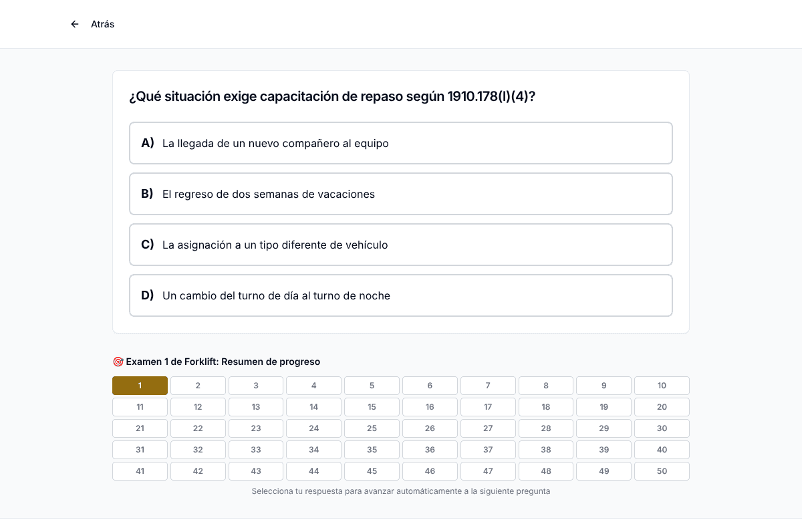Jump to question 3
This screenshot has height=528, width=812.
tap(256, 386)
